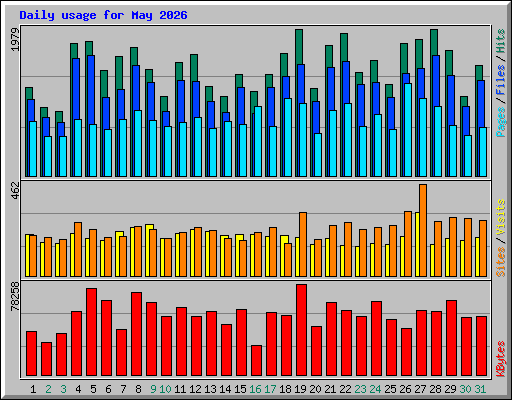512x400 pixels.
Task: Select day label 25 on the axis
Action: coord(390,389)
